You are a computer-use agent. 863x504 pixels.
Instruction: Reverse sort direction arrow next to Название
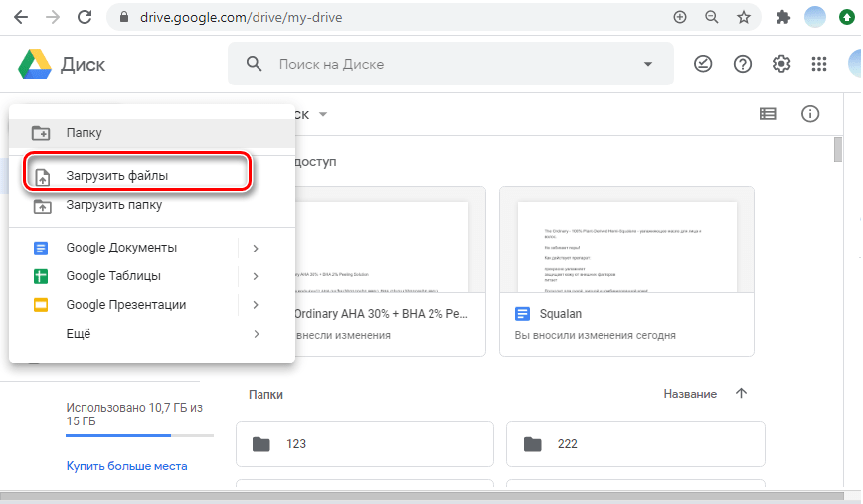741,394
